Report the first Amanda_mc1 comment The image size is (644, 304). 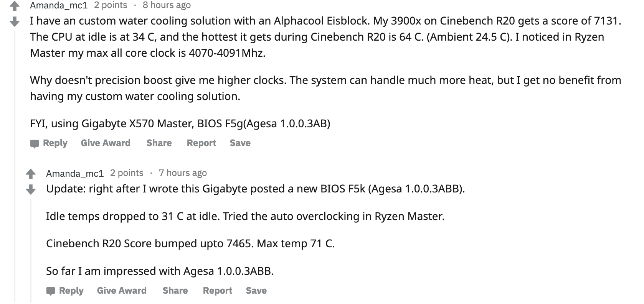pos(201,143)
